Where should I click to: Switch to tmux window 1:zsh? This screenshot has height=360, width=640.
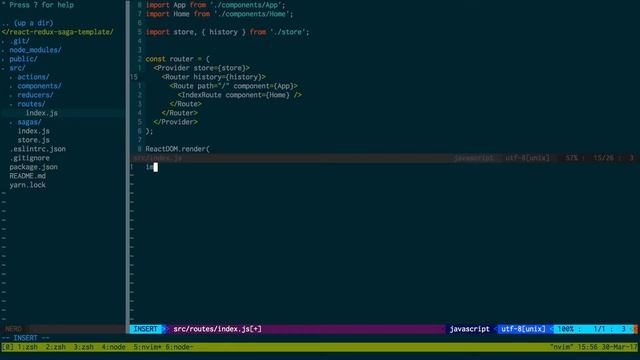click(x=27, y=347)
